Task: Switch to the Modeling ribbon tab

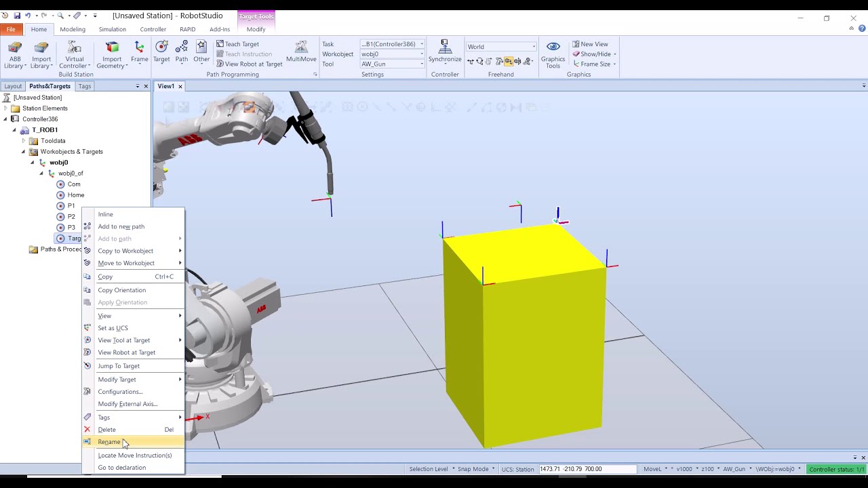Action: pos(73,29)
